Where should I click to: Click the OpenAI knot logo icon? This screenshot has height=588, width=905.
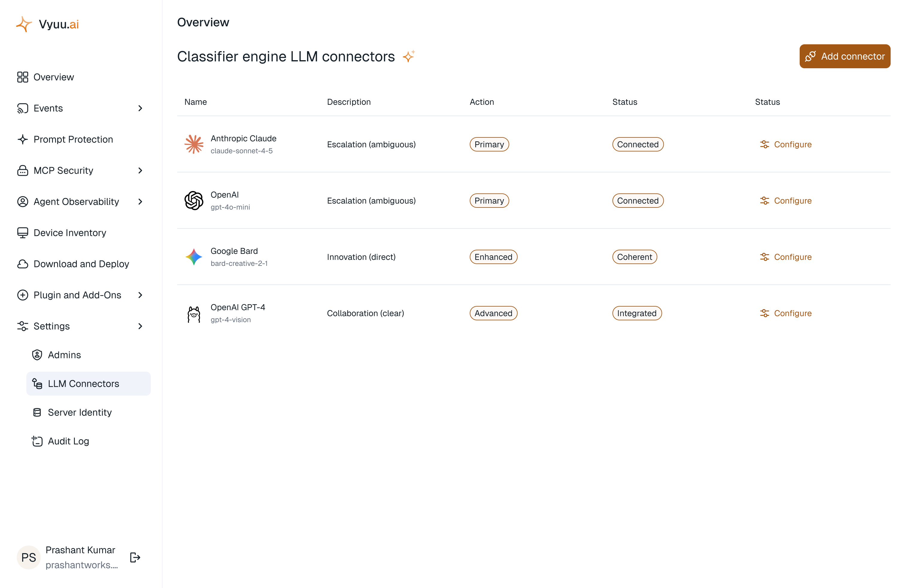tap(194, 200)
